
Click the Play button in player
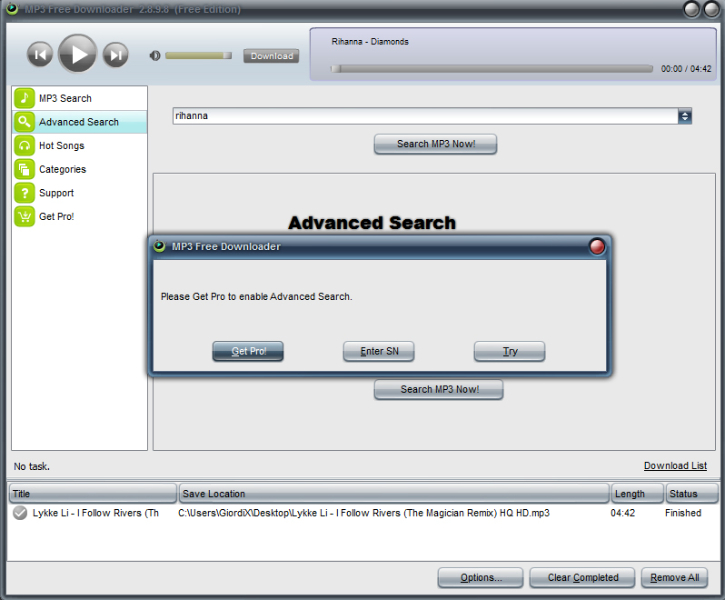pos(77,54)
